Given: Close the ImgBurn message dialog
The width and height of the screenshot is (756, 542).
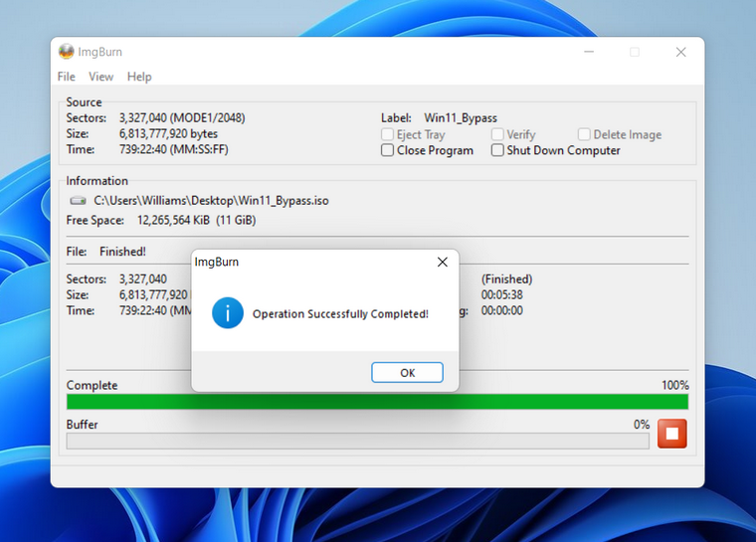Looking at the screenshot, I should (442, 262).
